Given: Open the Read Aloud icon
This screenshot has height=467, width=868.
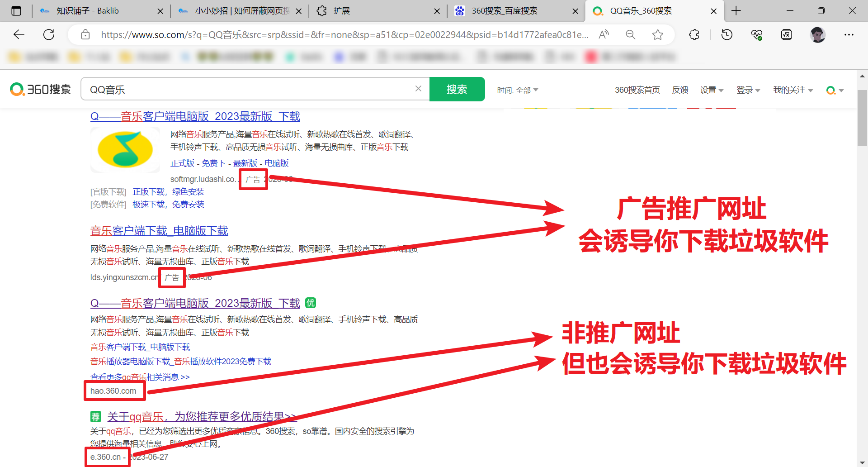Looking at the screenshot, I should (604, 34).
